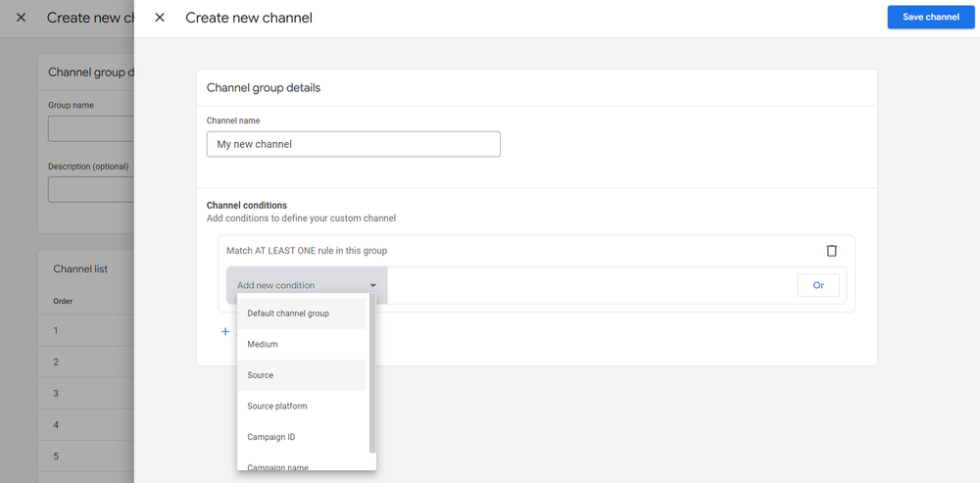Screen dimensions: 980x483
Task: Click 'Match AT LEAST ONE rule in this group' text
Action: 307,251
